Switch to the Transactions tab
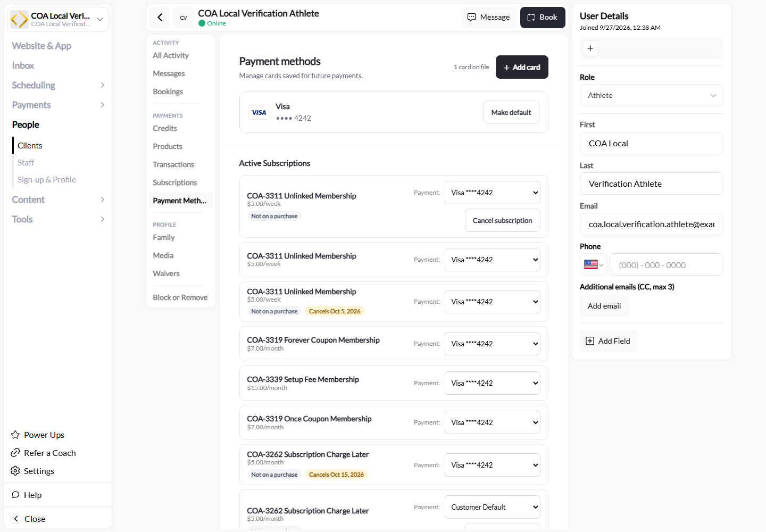The image size is (766, 532). pyautogui.click(x=173, y=164)
